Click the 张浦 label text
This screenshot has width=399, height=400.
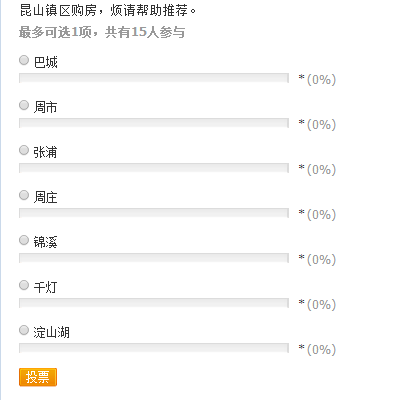click(x=45, y=152)
